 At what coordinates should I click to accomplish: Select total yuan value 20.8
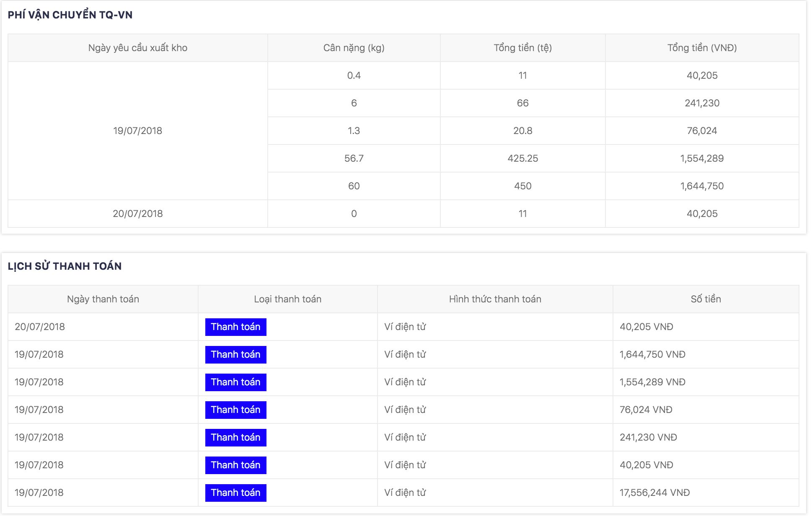pyautogui.click(x=523, y=131)
